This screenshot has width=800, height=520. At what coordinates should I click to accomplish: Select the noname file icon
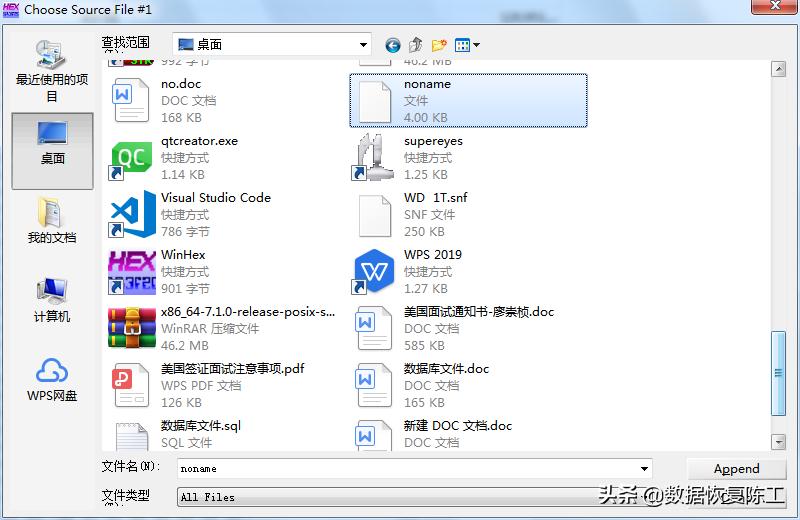point(374,101)
